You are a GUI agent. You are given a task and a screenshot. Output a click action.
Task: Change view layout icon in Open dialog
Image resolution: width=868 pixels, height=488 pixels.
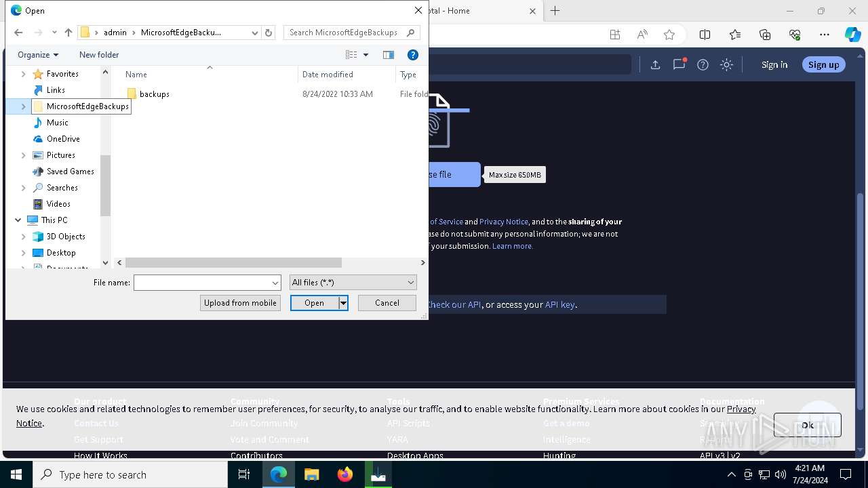(x=351, y=55)
